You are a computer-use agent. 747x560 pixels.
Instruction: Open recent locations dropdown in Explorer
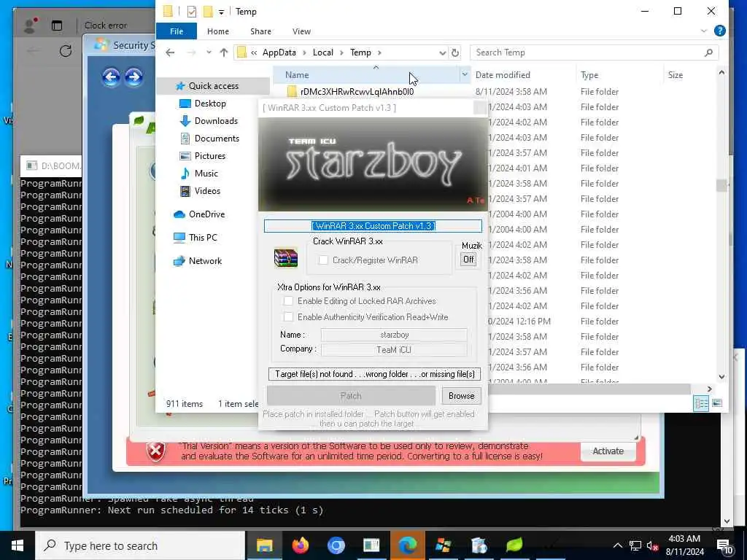209,52
